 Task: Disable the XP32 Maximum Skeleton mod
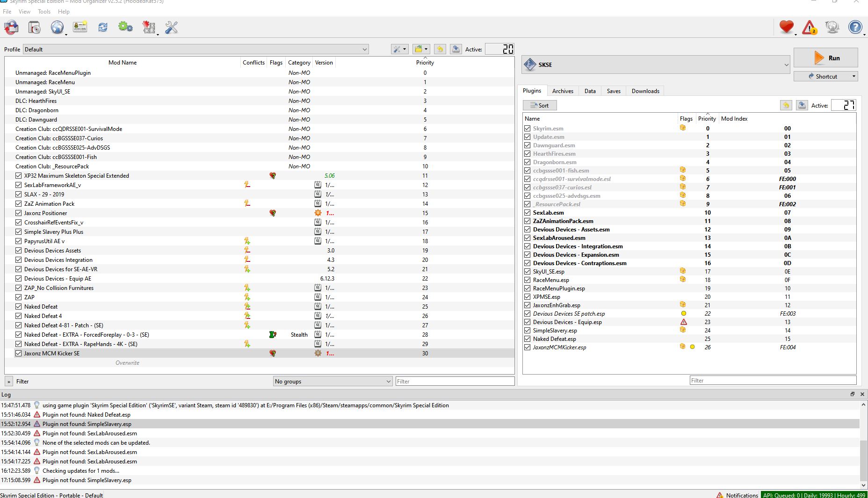point(18,175)
